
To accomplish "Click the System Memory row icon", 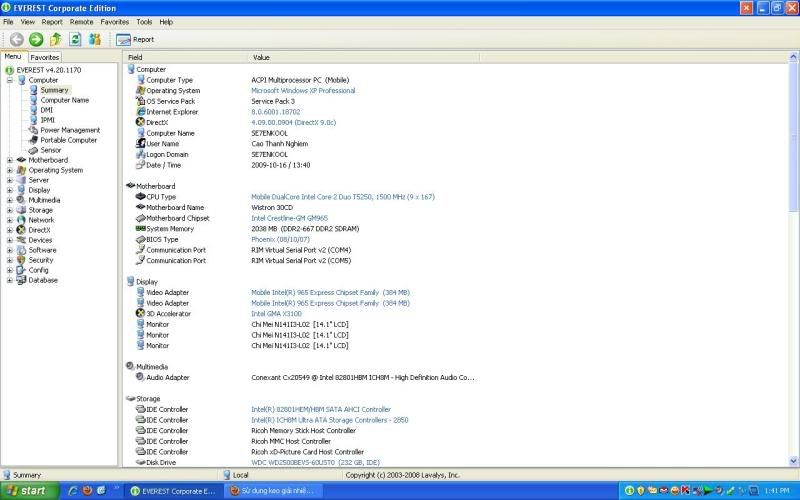I will click(x=141, y=229).
